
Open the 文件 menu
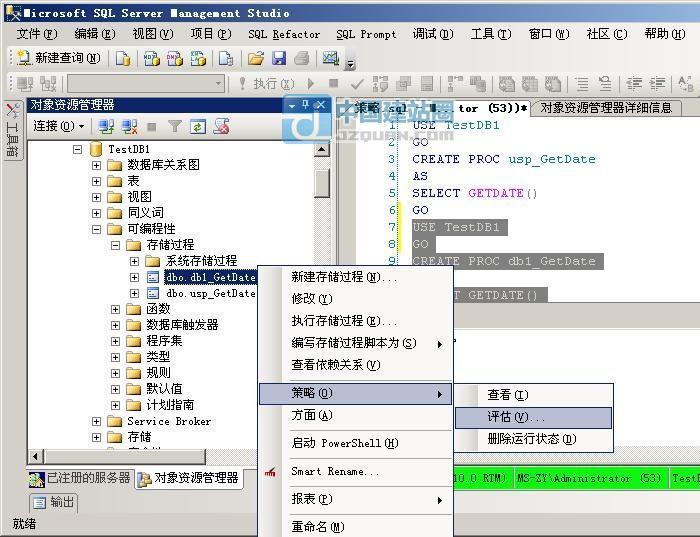(x=37, y=34)
